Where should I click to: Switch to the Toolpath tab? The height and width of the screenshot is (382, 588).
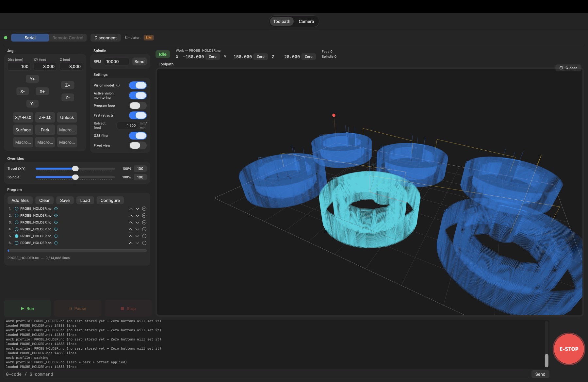(x=282, y=21)
